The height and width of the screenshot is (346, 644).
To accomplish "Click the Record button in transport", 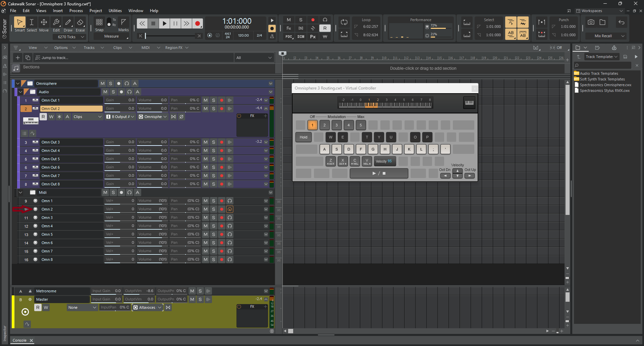I will (x=198, y=23).
